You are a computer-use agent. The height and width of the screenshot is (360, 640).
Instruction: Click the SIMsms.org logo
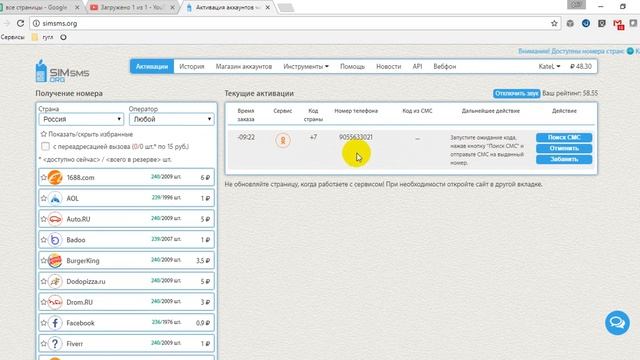(x=62, y=71)
